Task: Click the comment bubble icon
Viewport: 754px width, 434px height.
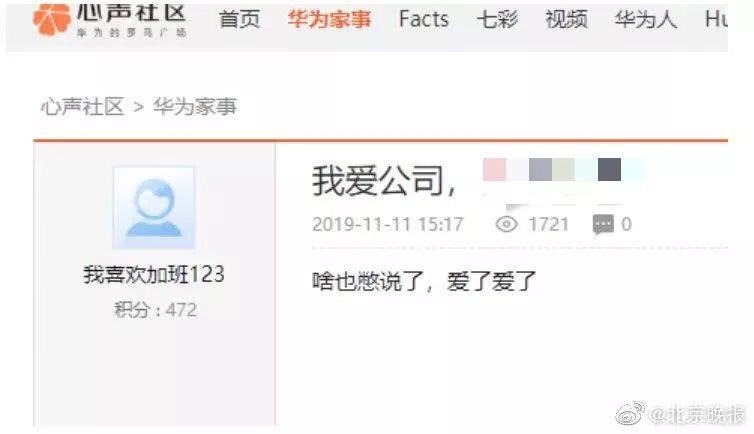Action: [603, 224]
